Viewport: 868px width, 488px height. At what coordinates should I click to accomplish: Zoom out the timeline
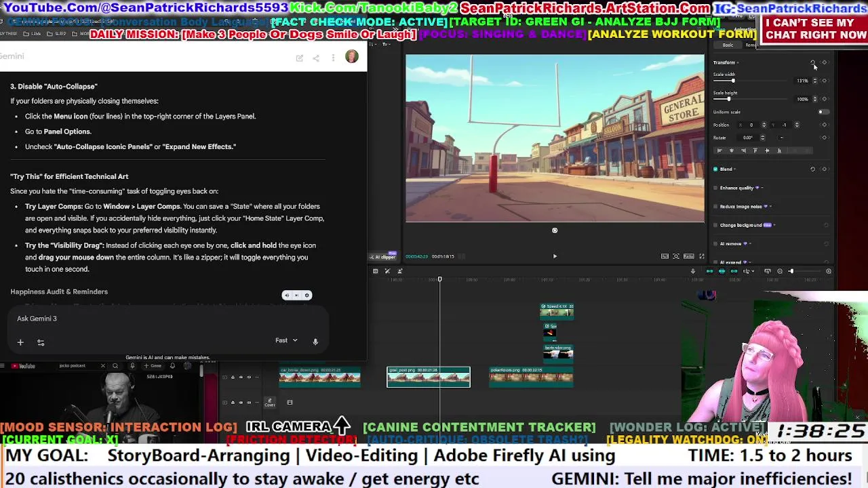(780, 271)
